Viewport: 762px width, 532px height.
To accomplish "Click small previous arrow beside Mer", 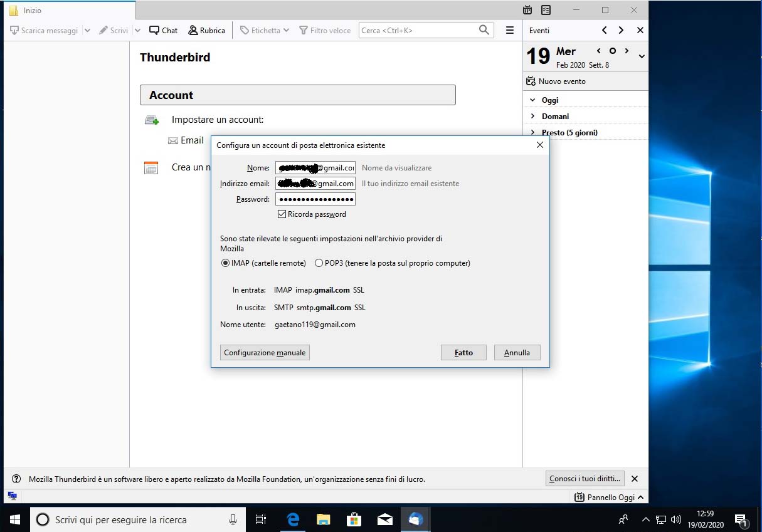I will coord(599,51).
